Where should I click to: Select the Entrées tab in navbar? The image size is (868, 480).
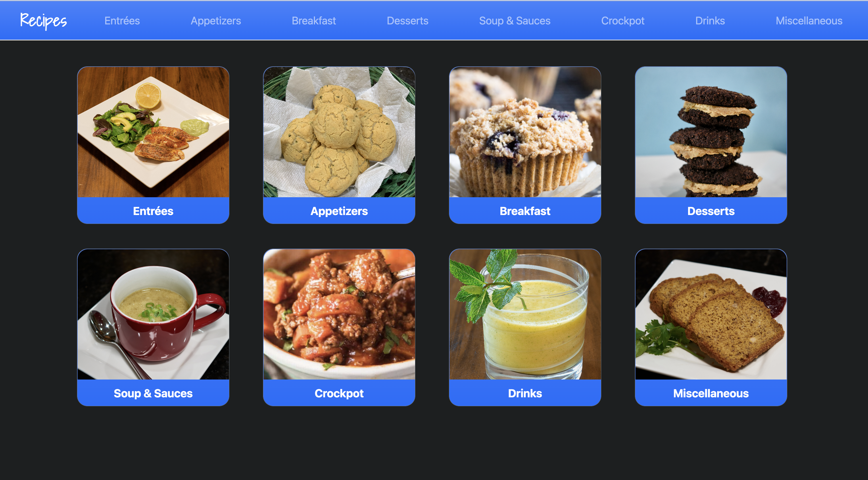point(121,21)
